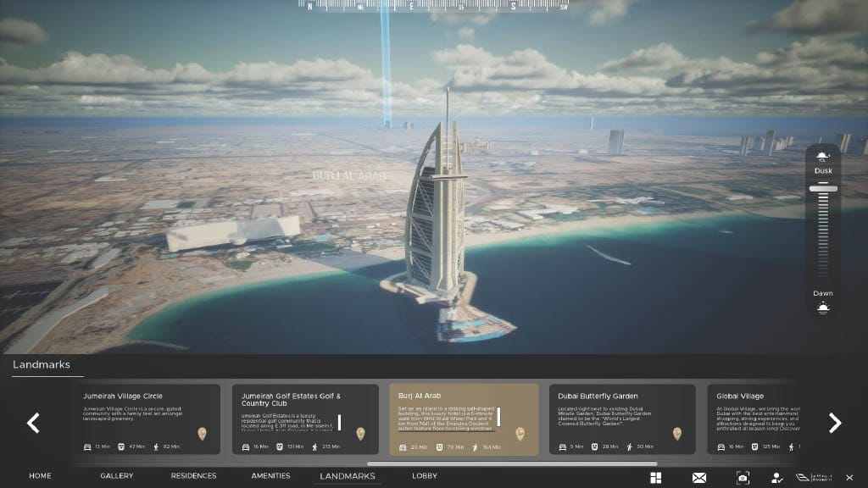Click the user profile checkmark icon
This screenshot has height=488, width=868.
click(x=777, y=478)
